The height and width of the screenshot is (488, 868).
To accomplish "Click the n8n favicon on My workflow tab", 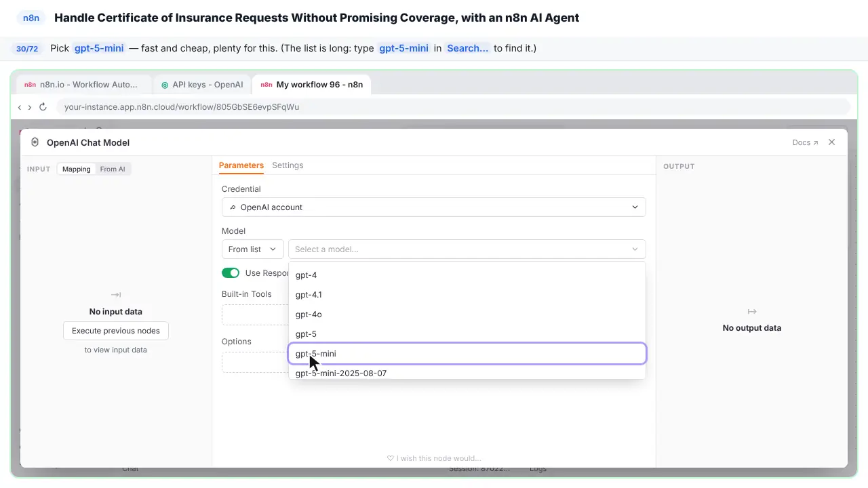I will point(267,85).
